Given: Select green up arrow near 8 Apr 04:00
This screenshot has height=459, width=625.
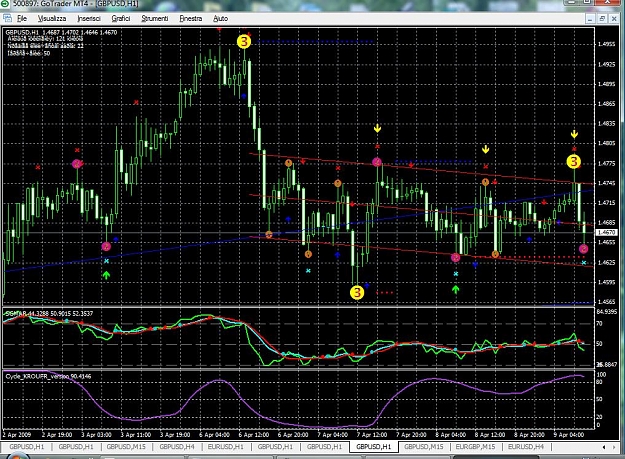Looking at the screenshot, I should point(456,289).
